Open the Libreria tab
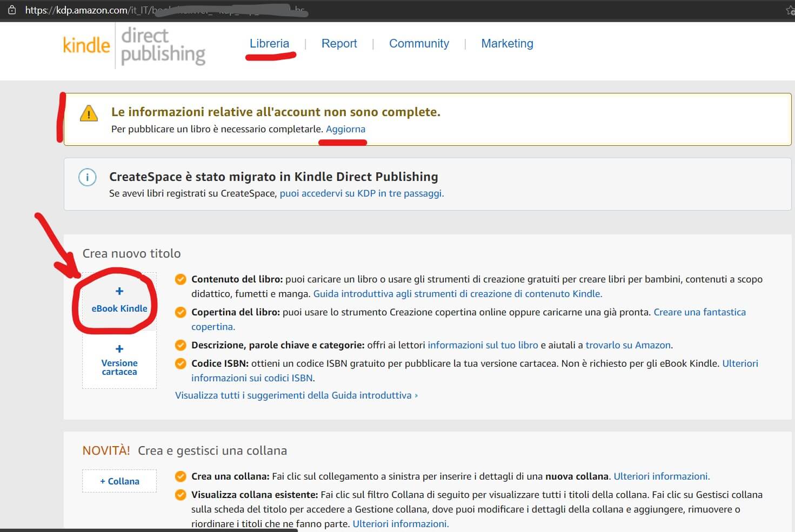This screenshot has height=532, width=795. (269, 44)
